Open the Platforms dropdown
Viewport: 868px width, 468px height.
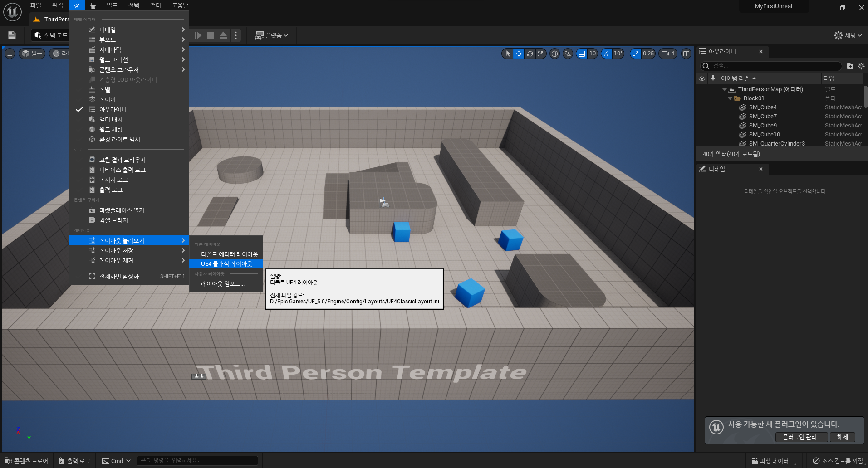click(x=271, y=35)
